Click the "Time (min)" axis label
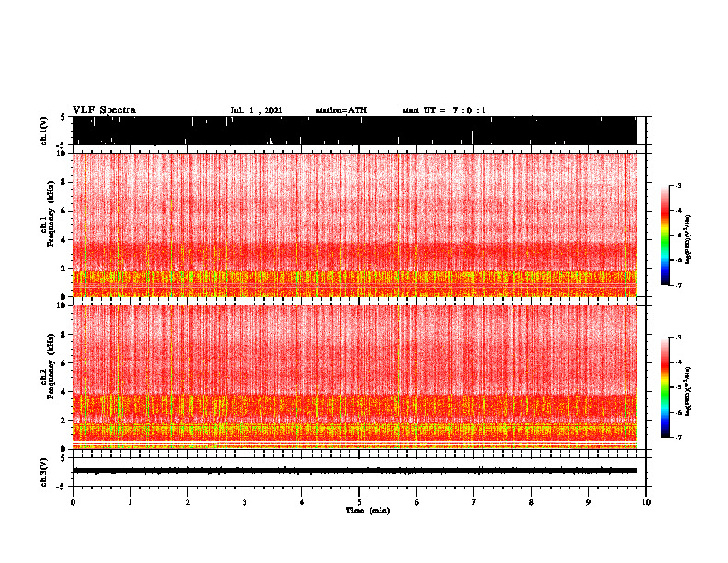Image resolution: width=728 pixels, height=563 pixels. (x=368, y=511)
